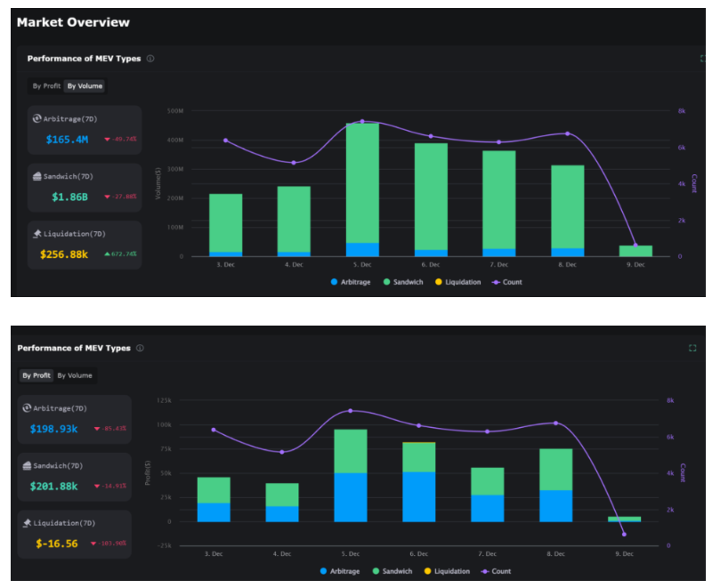
Task: Click -27.88% change in Sandwich volume card
Action: (121, 197)
